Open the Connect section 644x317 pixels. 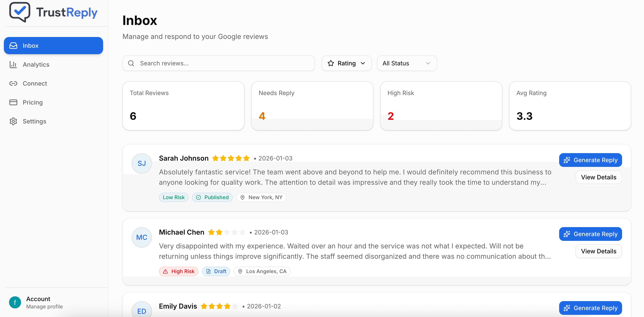coord(35,83)
